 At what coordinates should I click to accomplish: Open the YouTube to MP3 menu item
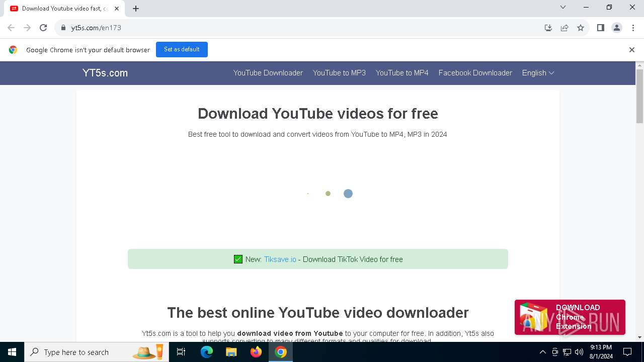click(x=339, y=73)
